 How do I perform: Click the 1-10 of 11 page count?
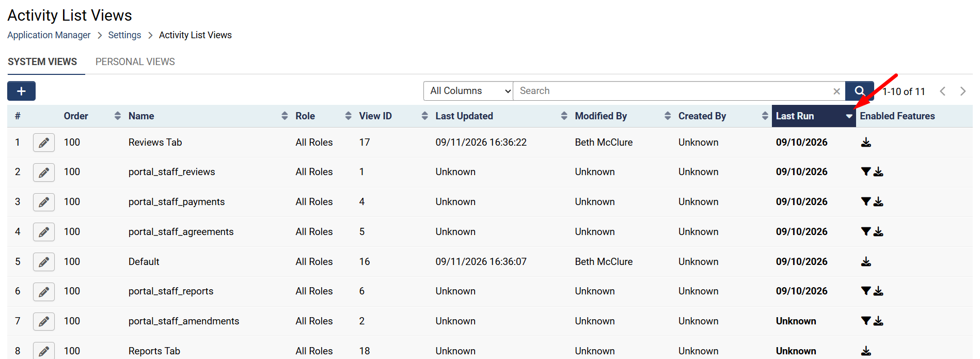(904, 91)
